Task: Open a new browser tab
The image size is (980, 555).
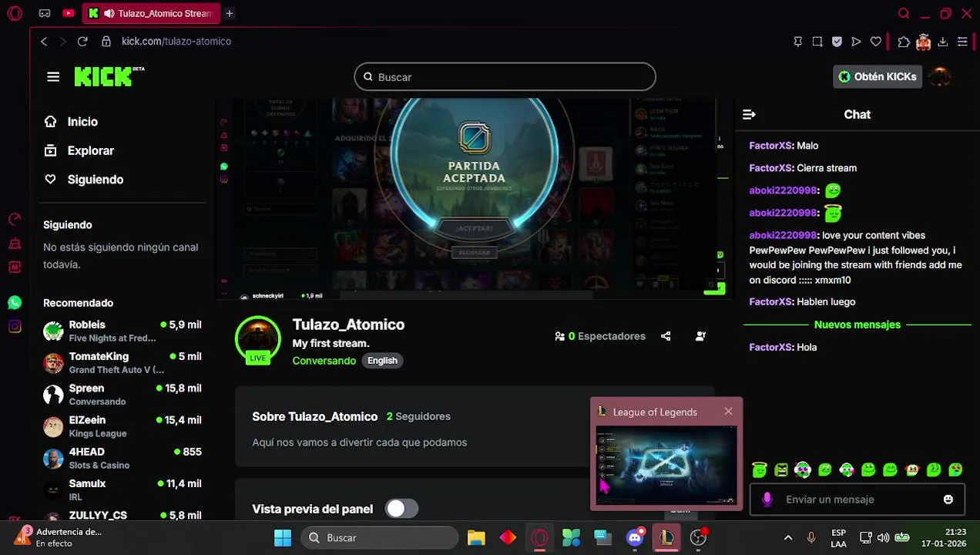Action: coord(229,13)
